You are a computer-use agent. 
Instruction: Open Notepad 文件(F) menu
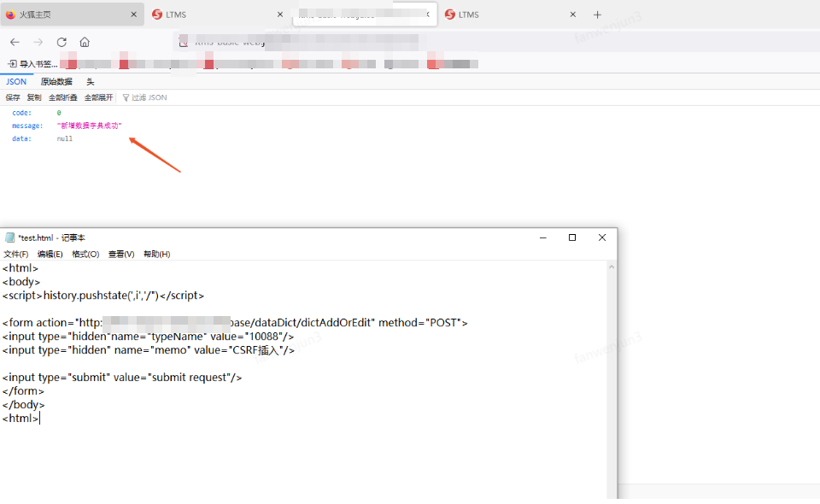click(16, 255)
